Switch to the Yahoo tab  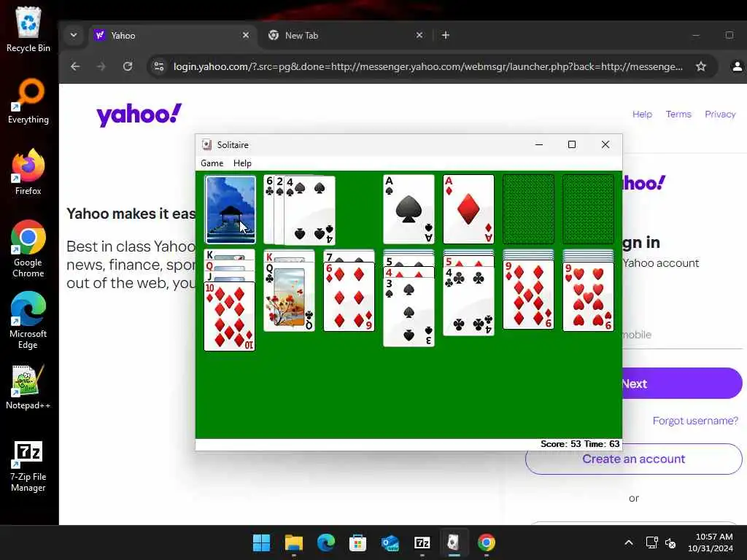click(171, 35)
